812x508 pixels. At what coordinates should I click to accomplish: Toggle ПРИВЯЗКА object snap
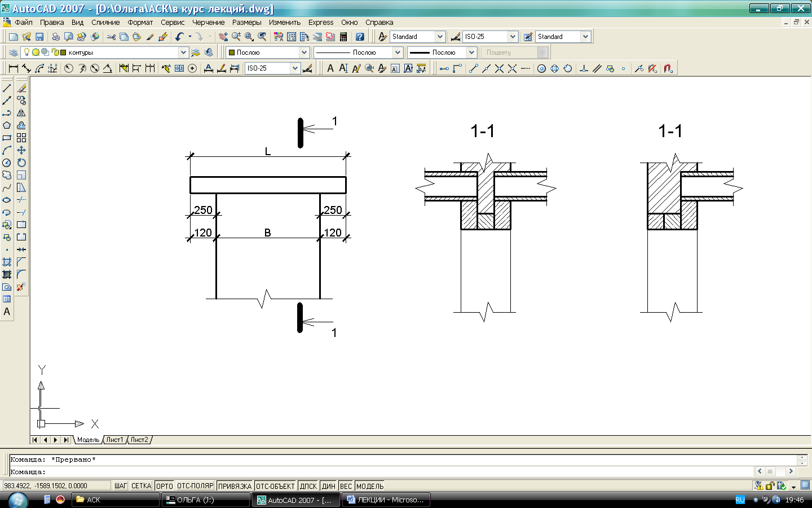[235, 486]
